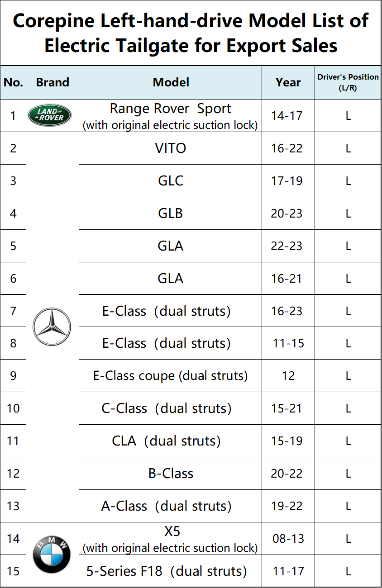Select the VITO model cell

[171, 148]
